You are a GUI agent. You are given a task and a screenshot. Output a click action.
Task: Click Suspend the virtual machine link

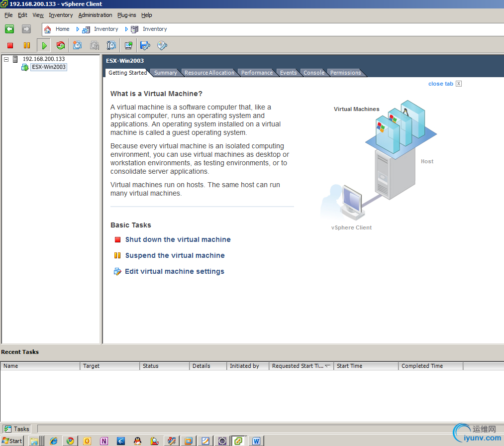click(175, 255)
